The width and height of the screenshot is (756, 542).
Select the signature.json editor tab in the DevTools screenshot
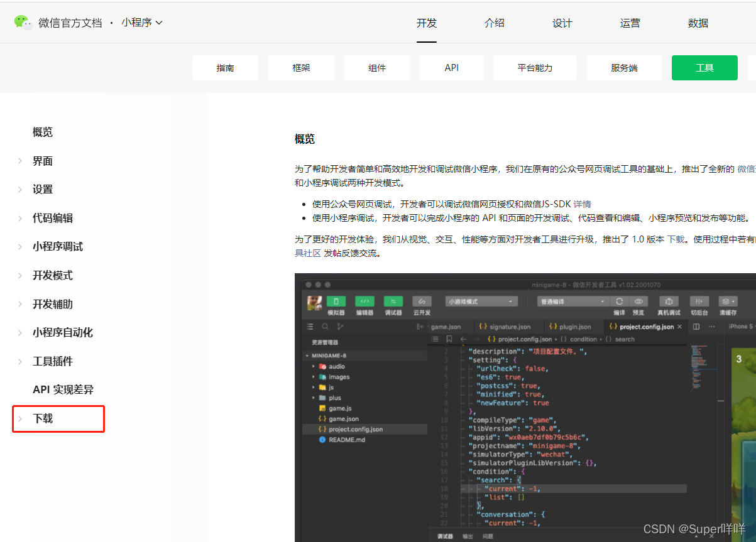pyautogui.click(x=504, y=327)
